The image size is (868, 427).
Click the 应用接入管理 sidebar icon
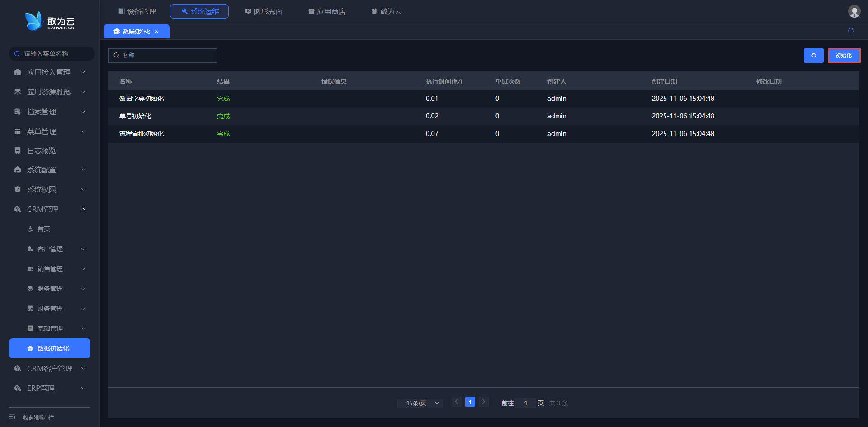tap(18, 72)
